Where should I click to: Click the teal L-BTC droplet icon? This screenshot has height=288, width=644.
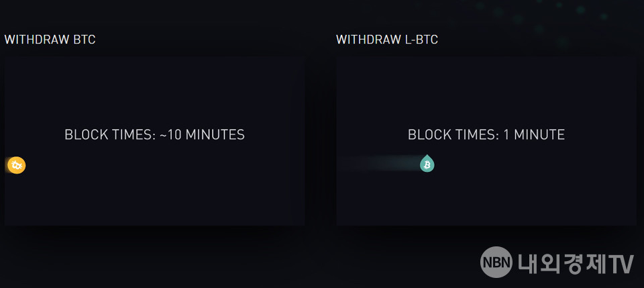coord(427,163)
